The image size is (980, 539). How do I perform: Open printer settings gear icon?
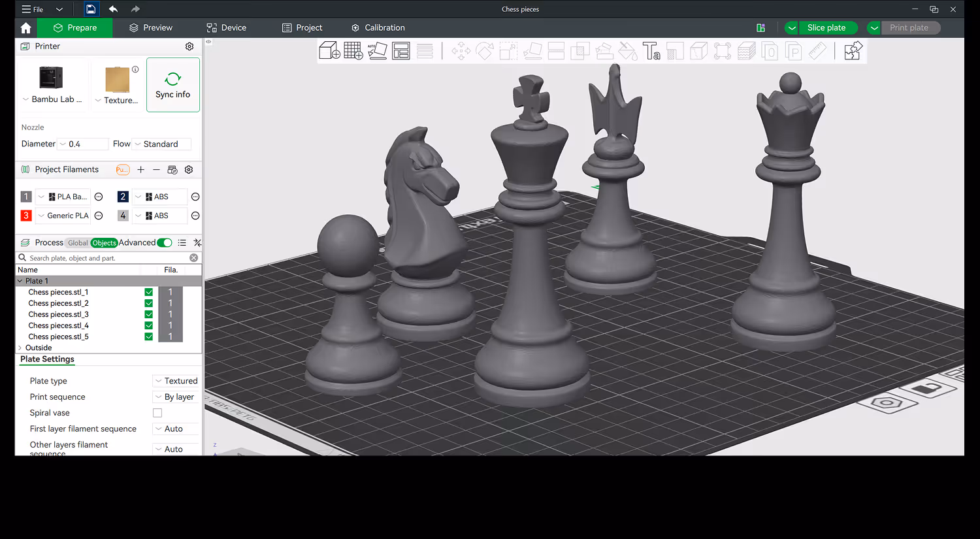[189, 46]
